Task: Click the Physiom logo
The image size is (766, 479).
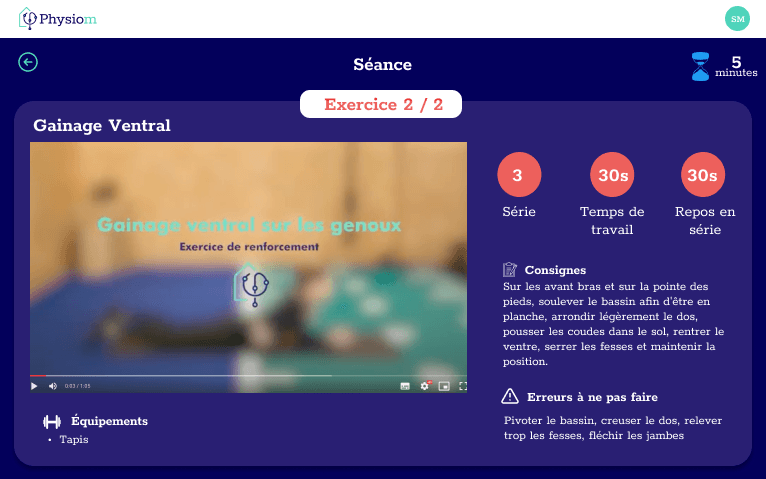Action: click(58, 19)
